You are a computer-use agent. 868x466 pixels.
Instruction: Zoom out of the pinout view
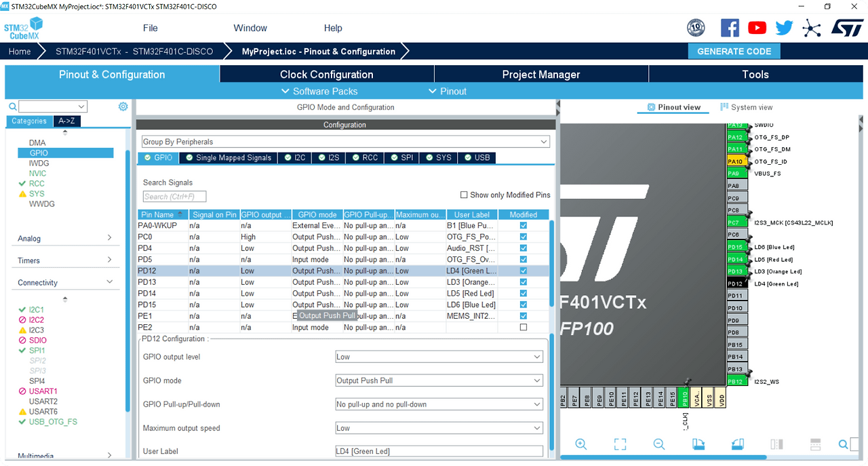tap(659, 444)
